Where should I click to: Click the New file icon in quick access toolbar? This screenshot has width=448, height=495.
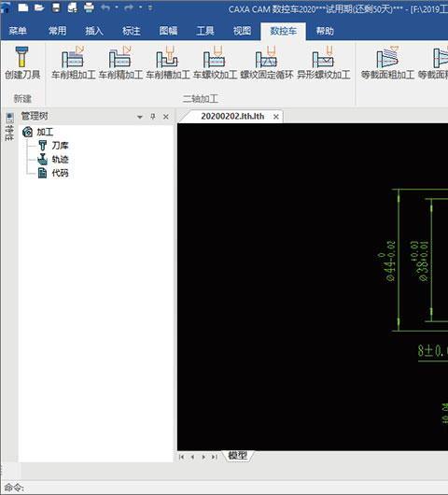coord(23,7)
